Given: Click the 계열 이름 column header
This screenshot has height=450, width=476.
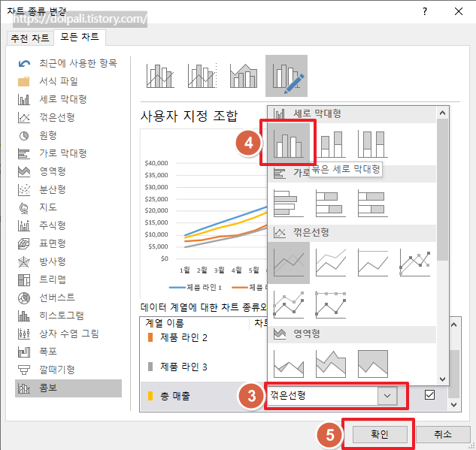Looking at the screenshot, I should pyautogui.click(x=165, y=323).
